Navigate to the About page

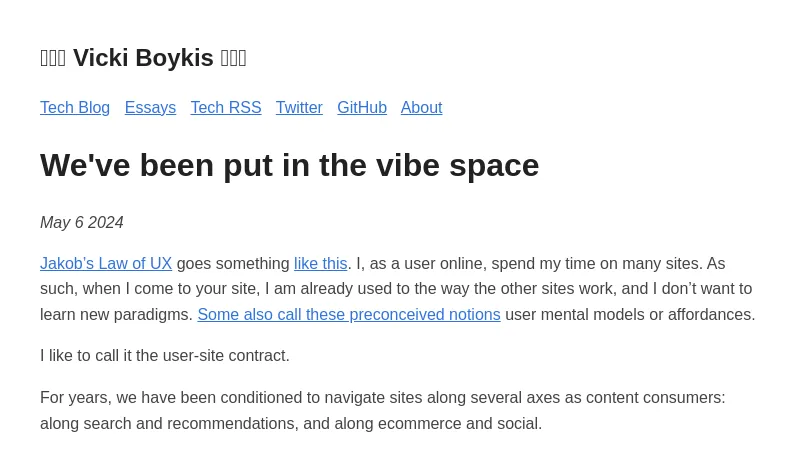click(x=421, y=108)
